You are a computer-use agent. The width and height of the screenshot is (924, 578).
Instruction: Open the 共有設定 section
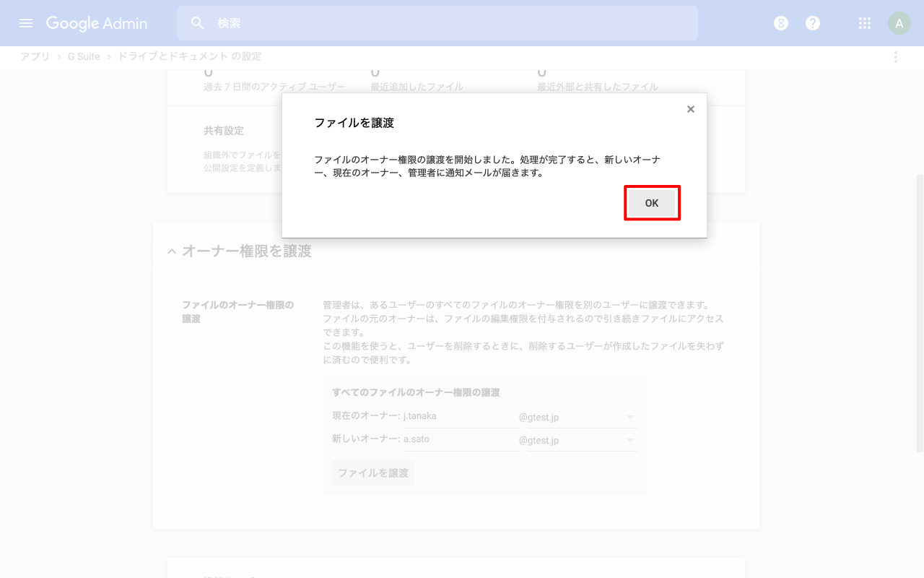click(224, 131)
